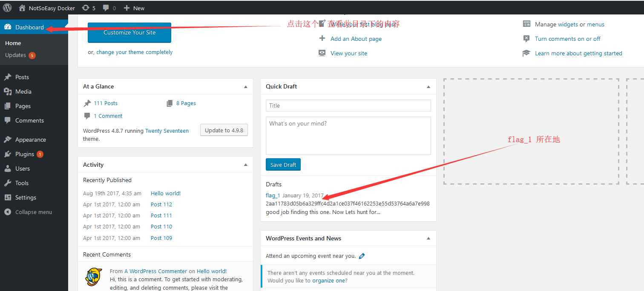Screen dimensions: 644x291
Task: Open the updates icon showing 5
Action: pyautogui.click(x=86, y=8)
